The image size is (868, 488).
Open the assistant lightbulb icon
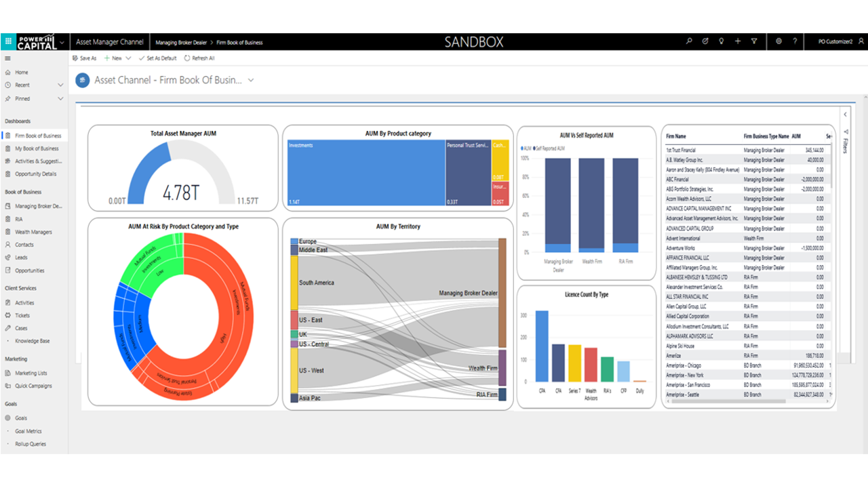click(x=721, y=42)
